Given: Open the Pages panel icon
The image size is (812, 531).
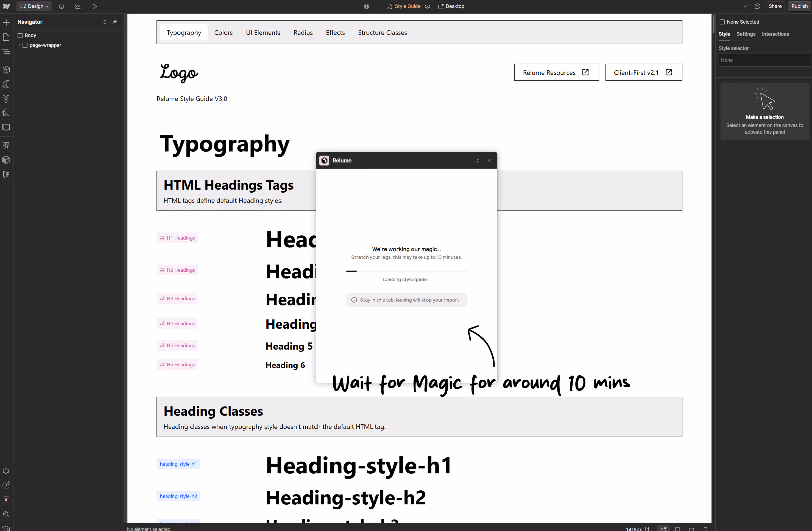Looking at the screenshot, I should click(6, 37).
